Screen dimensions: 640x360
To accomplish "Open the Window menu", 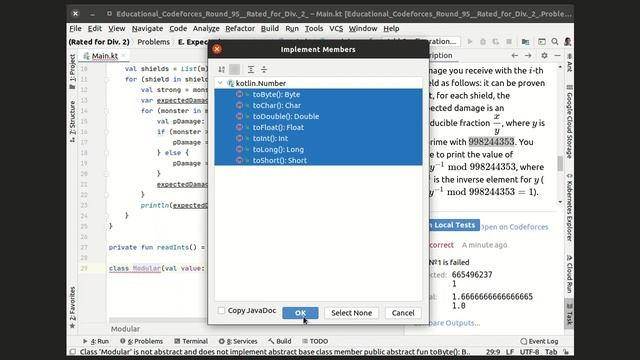I will coord(363,29).
